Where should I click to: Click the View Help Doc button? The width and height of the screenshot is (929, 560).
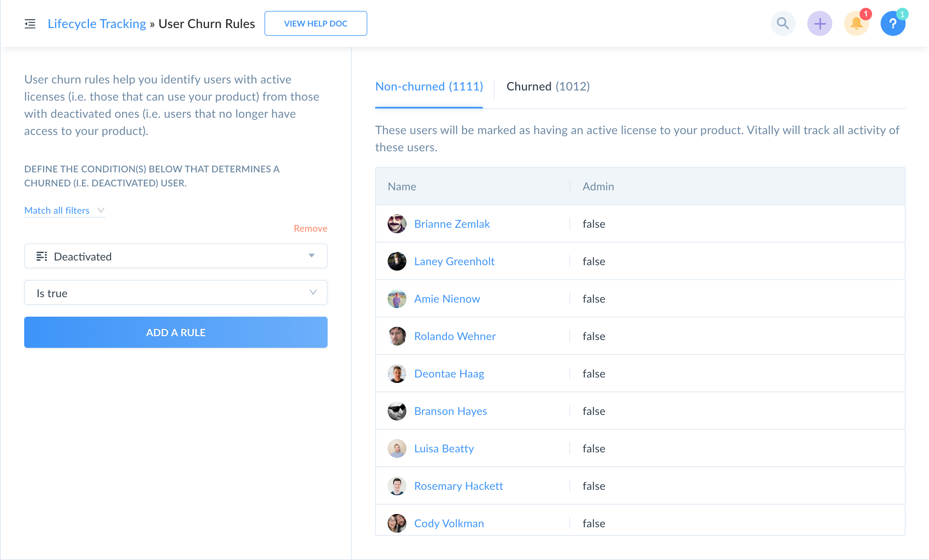tap(316, 23)
